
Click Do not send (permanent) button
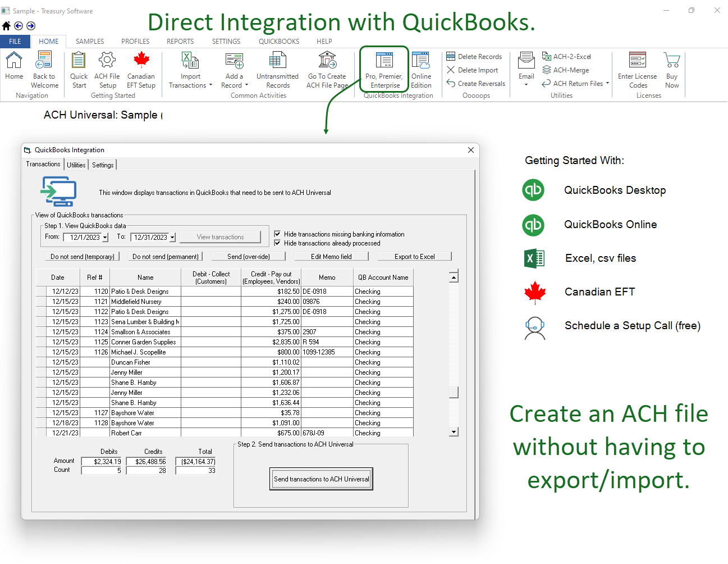coord(166,256)
